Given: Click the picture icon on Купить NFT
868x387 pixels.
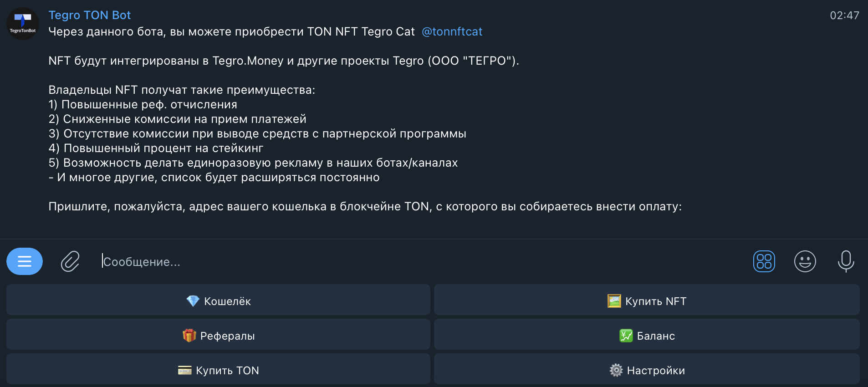Looking at the screenshot, I should point(614,301).
